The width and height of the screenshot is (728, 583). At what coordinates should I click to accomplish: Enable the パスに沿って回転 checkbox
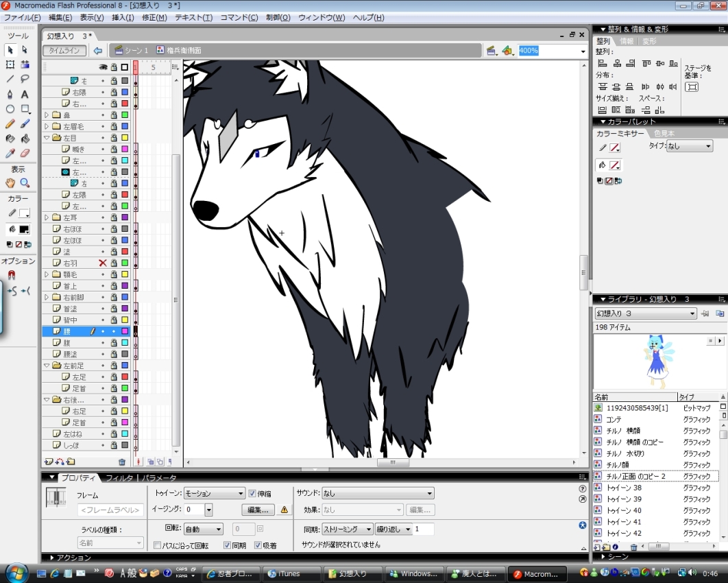coord(158,545)
